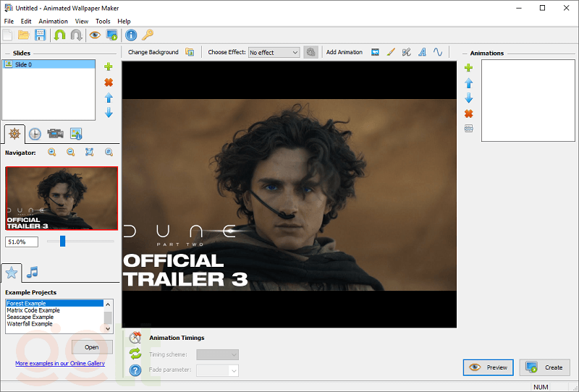Select Seascape Example in the projects list
This screenshot has width=579, height=392.
tap(30, 317)
